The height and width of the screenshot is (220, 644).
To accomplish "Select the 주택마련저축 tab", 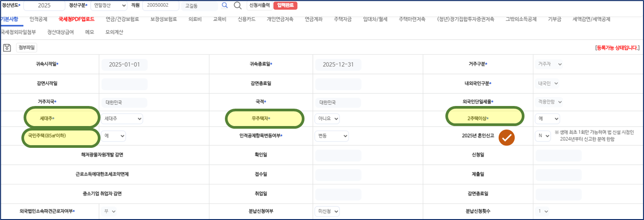I will pyautogui.click(x=412, y=19).
